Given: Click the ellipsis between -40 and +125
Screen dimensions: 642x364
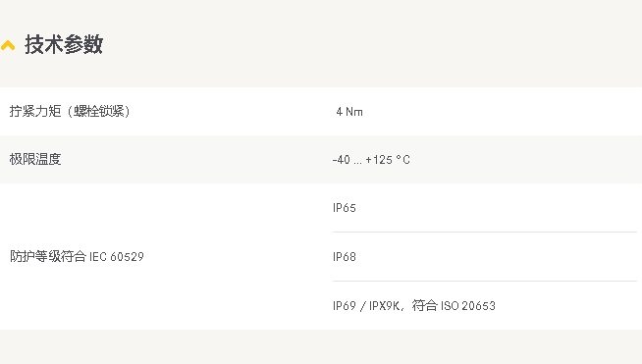Looking at the screenshot, I should tap(358, 163).
